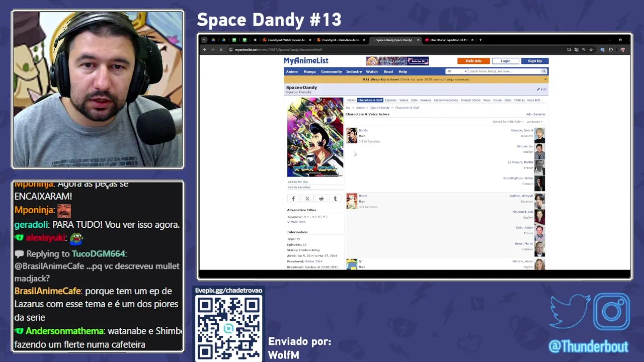644x362 pixels.
Task: Click Add to Favorites link
Action: [x=299, y=187]
